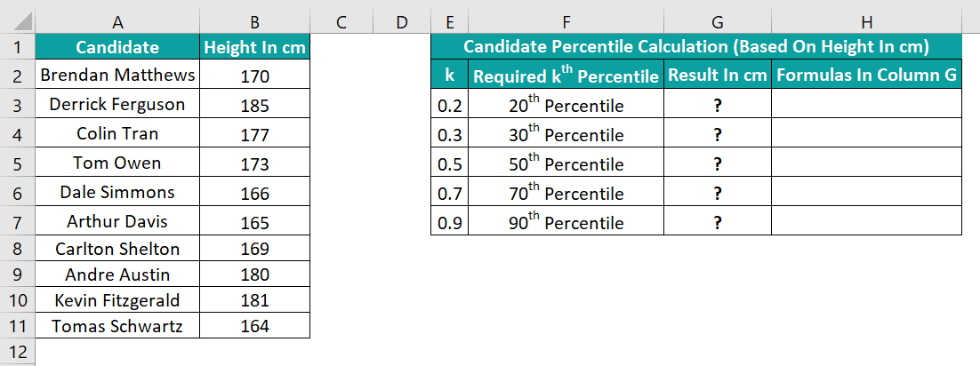Click the Formulas In Column G header

pos(866,76)
